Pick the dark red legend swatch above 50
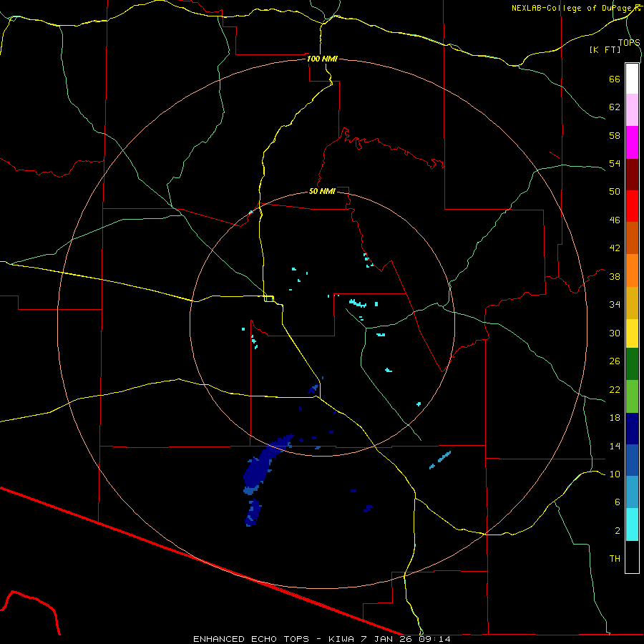The width and height of the screenshot is (644, 644). (632, 174)
